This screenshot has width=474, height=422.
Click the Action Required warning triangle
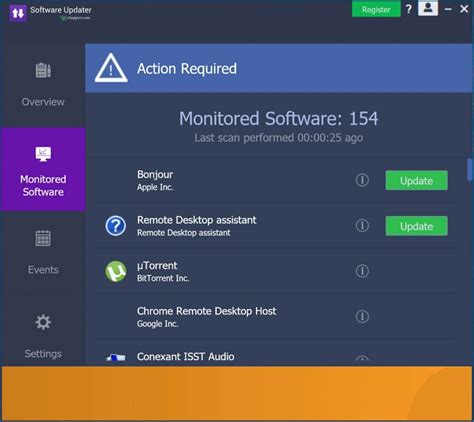[111, 68]
